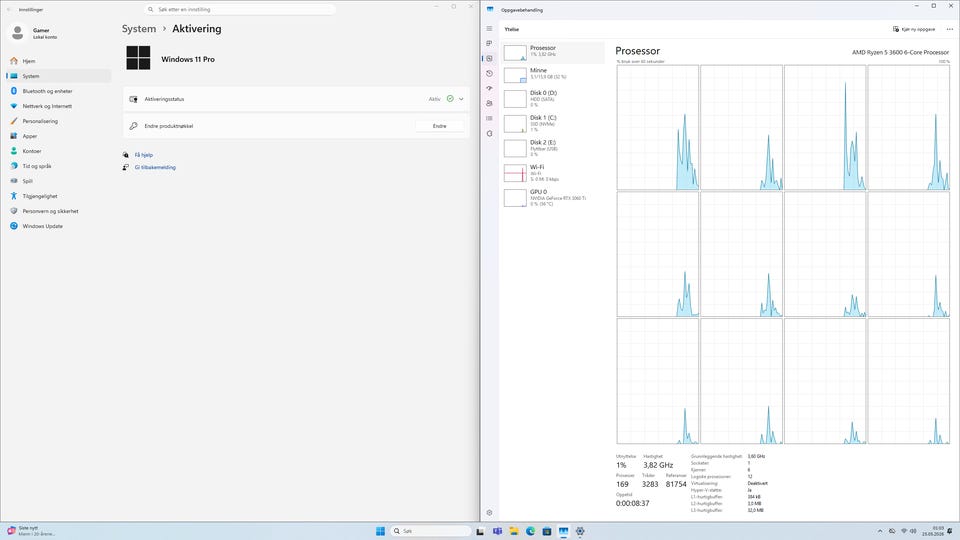This screenshot has height=540, width=960.
Task: Select Disk 1 (C:) performance item
Action: (553, 123)
